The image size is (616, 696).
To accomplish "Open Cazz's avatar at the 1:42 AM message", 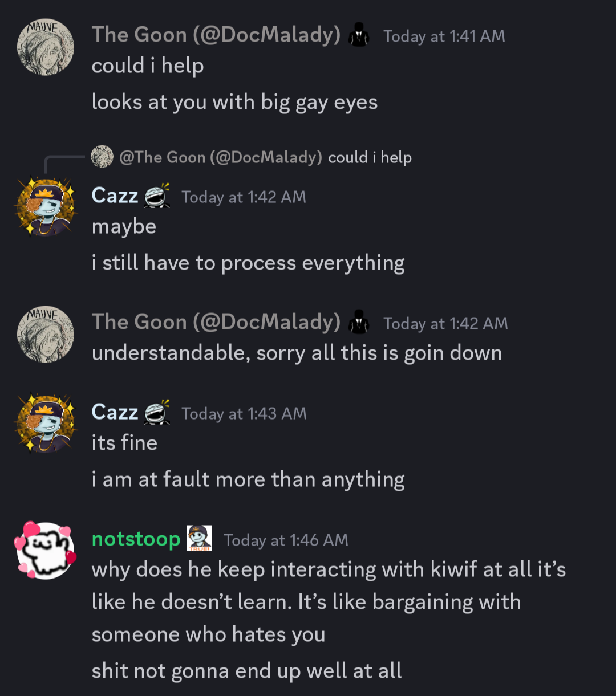I will click(46, 207).
